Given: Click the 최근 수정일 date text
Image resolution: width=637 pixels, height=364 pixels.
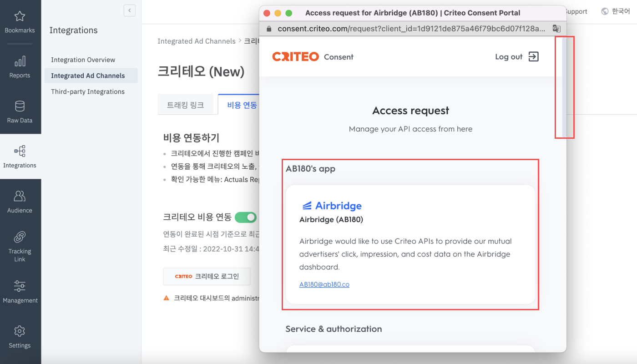Looking at the screenshot, I should [211, 249].
